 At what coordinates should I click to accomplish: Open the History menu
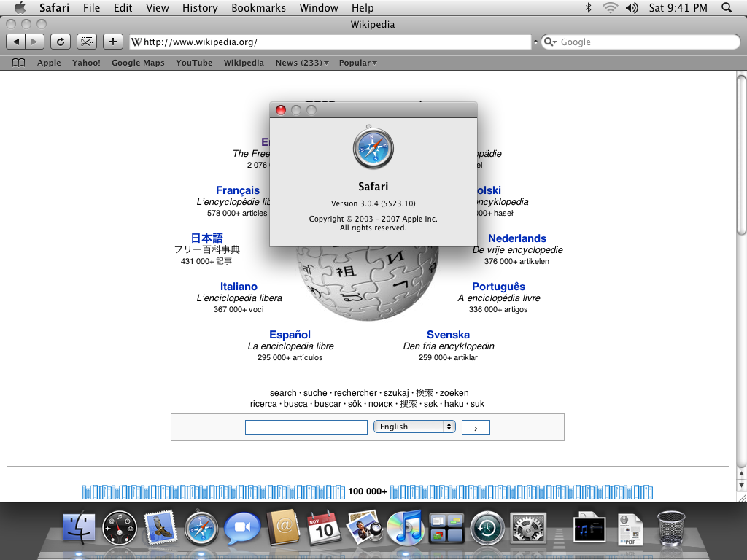coord(199,8)
